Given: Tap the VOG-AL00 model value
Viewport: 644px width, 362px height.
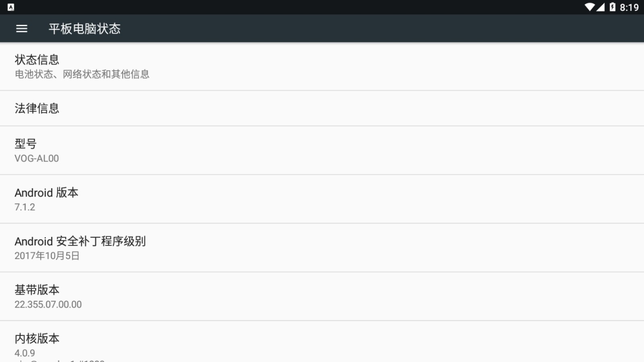Looking at the screenshot, I should point(37,158).
